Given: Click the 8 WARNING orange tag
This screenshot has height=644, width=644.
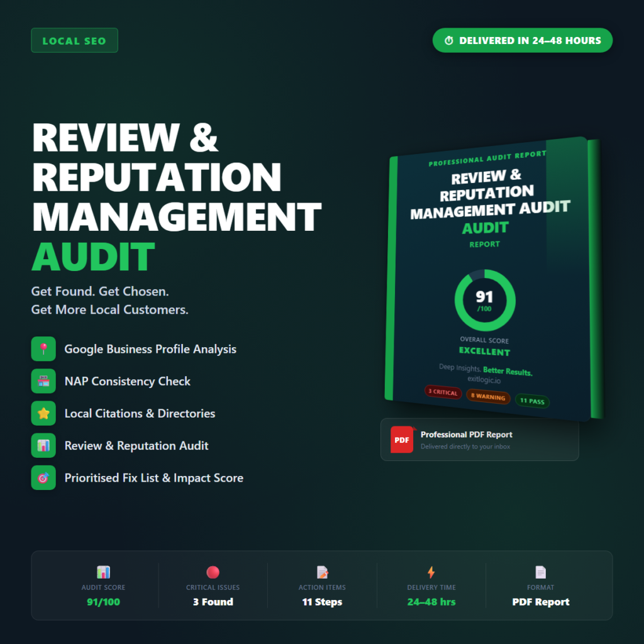Looking at the screenshot, I should pyautogui.click(x=488, y=396).
